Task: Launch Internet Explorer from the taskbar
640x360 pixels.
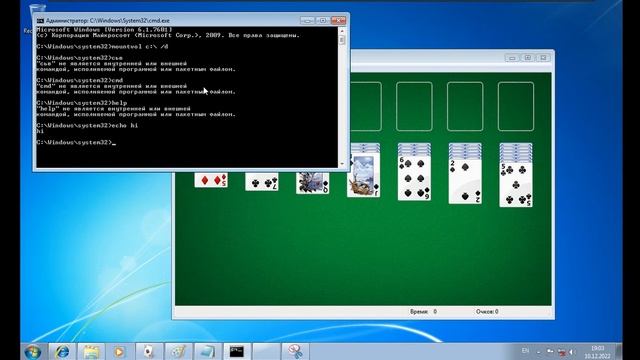Action: (62, 351)
